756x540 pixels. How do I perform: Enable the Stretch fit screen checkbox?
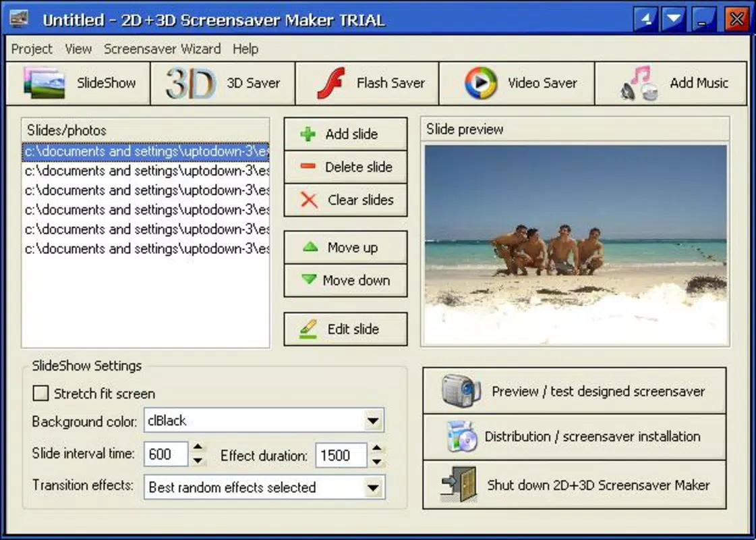point(40,394)
